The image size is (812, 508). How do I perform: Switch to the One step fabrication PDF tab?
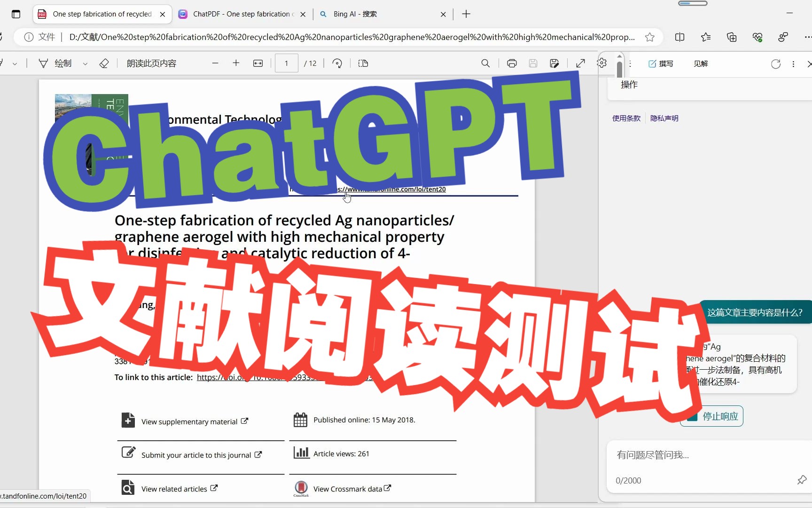click(102, 14)
